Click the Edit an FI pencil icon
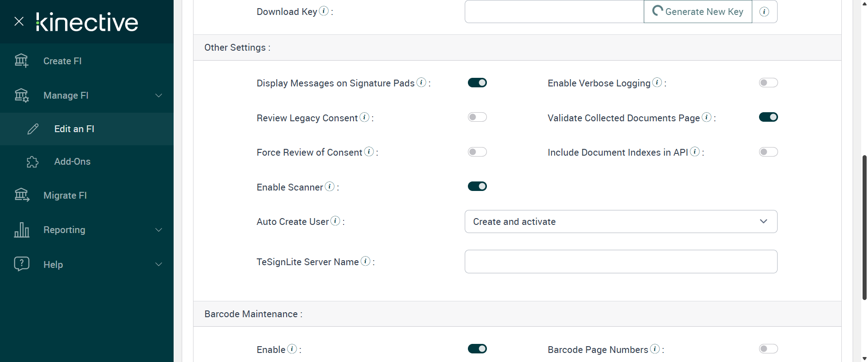 click(33, 129)
